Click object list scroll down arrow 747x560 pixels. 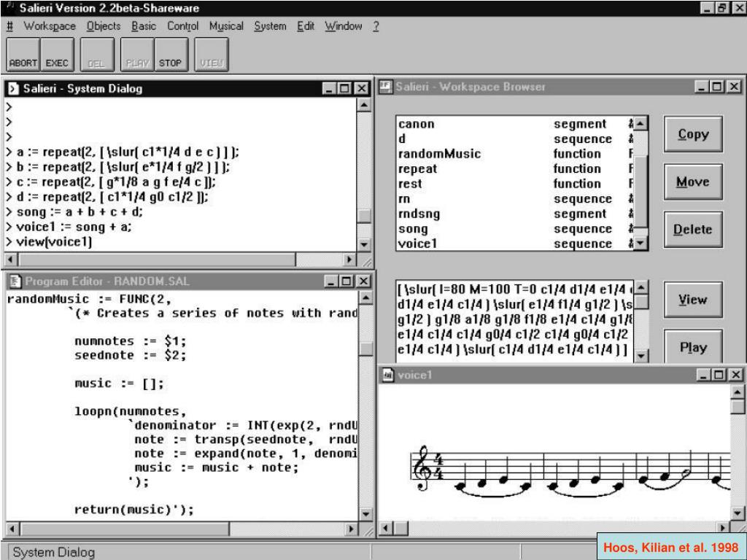(x=640, y=243)
